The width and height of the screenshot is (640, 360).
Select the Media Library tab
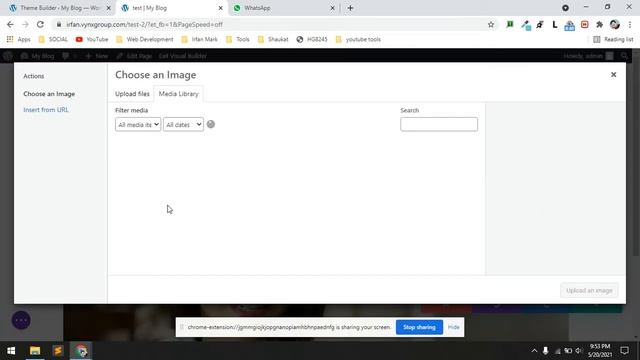[178, 94]
